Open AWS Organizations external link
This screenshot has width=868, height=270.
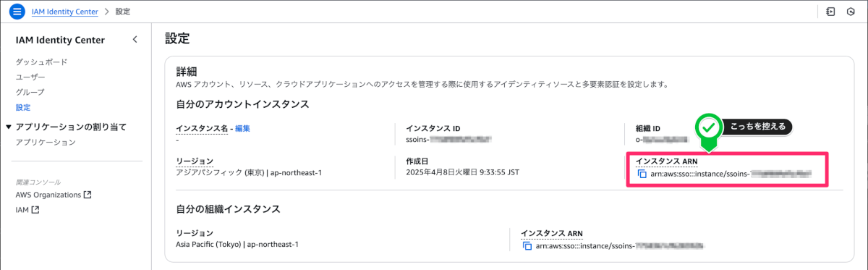[54, 195]
